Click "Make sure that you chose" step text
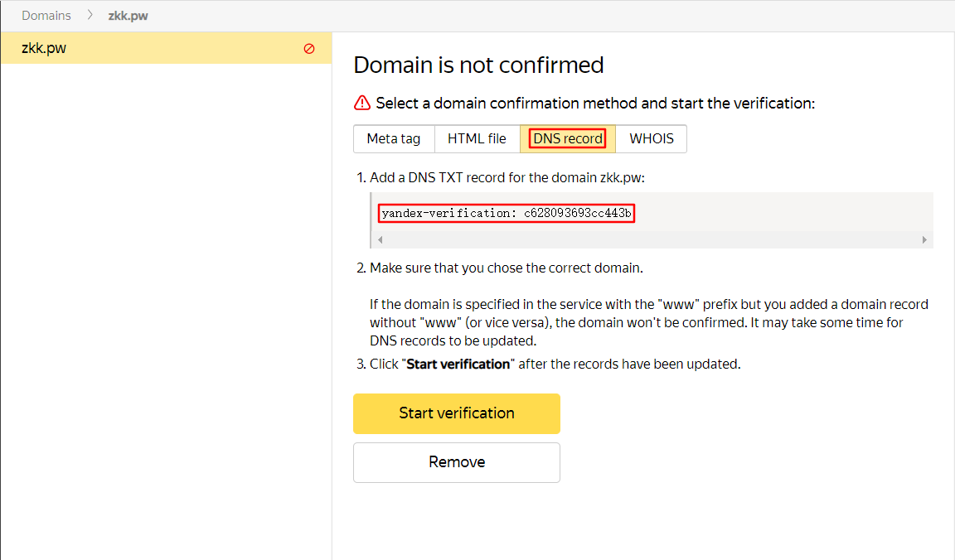This screenshot has height=560, width=955. (506, 268)
